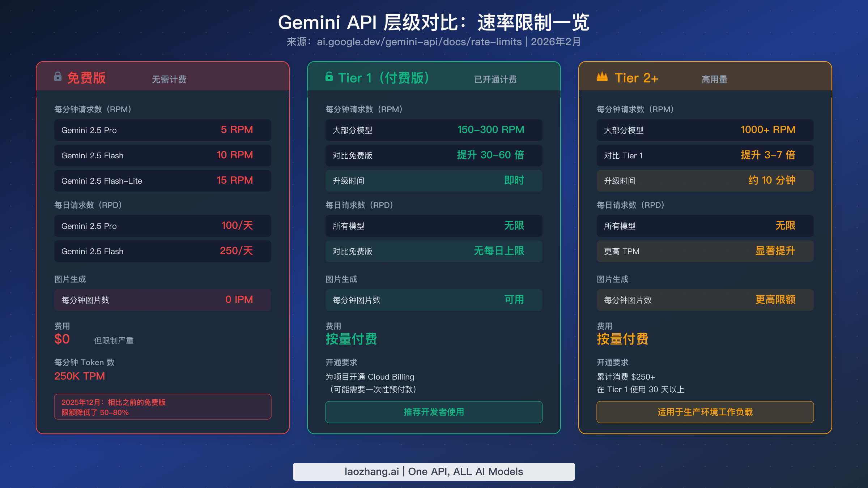
Task: Select the 升级时间 即时 row in Tier 1
Action: pos(433,181)
